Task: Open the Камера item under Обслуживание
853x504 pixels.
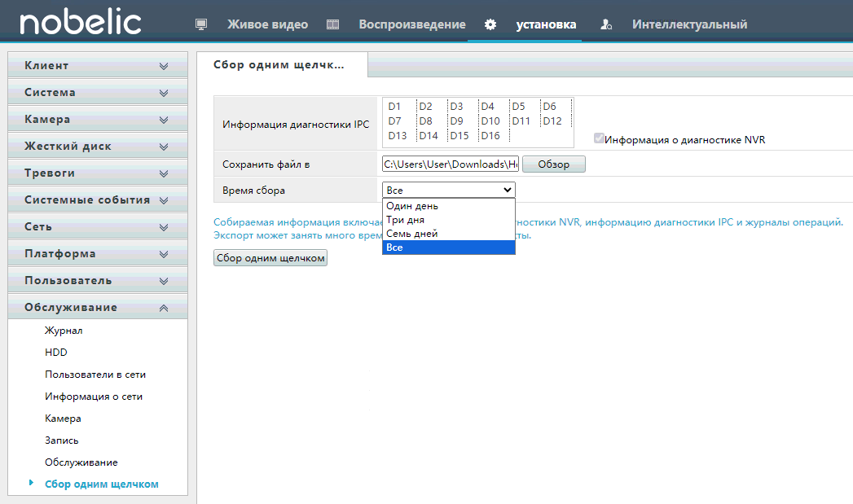Action: click(x=63, y=419)
